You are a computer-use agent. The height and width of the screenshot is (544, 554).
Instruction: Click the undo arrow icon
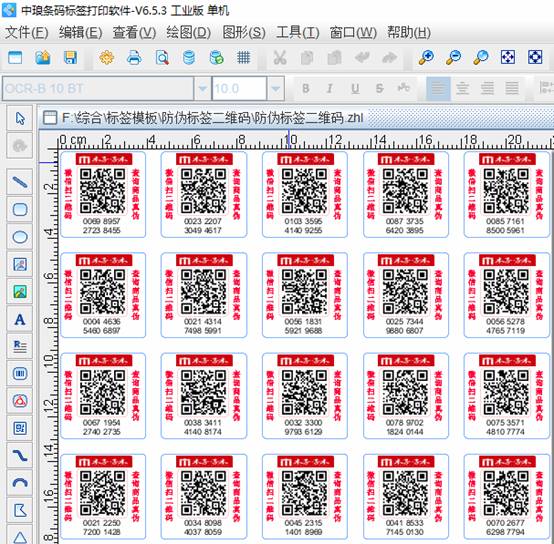pyautogui.click(x=362, y=57)
